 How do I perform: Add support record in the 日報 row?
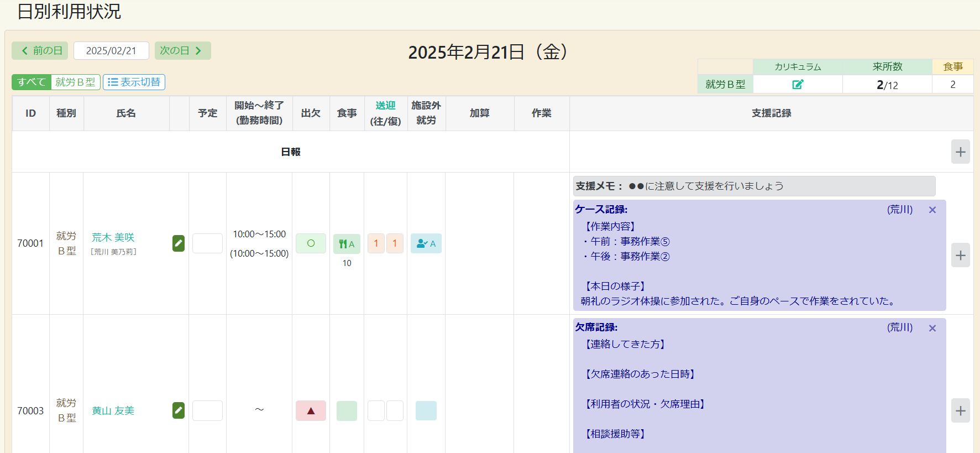tap(960, 152)
